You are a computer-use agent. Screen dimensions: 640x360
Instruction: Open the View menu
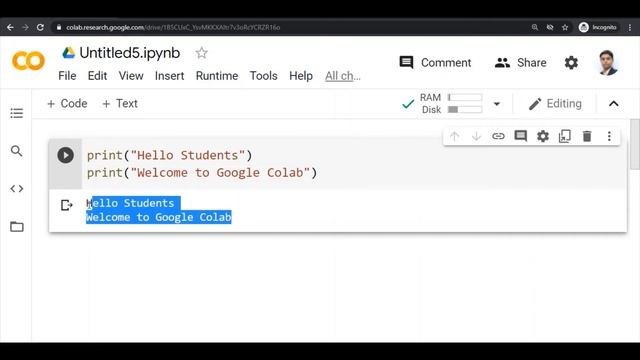coord(131,76)
